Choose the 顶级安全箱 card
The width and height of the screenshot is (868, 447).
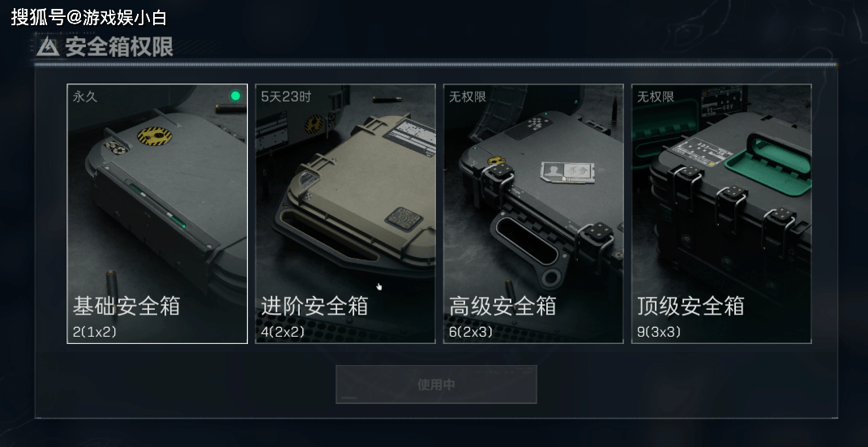tap(722, 214)
